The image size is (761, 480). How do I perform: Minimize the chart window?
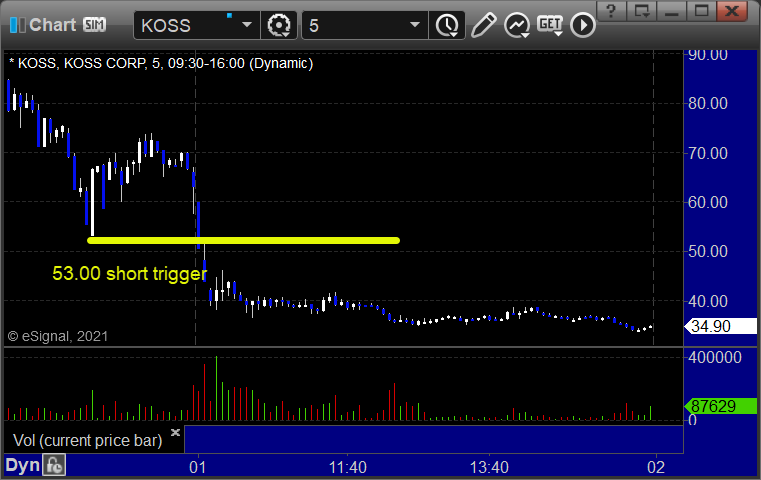(671, 11)
